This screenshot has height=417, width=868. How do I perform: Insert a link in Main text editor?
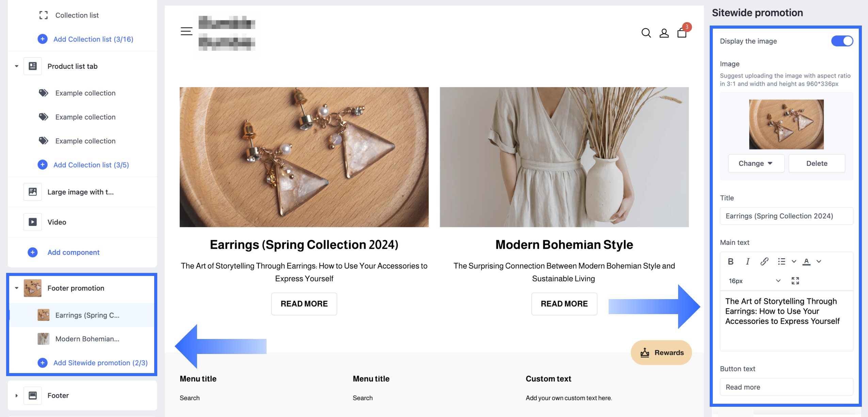(x=764, y=261)
